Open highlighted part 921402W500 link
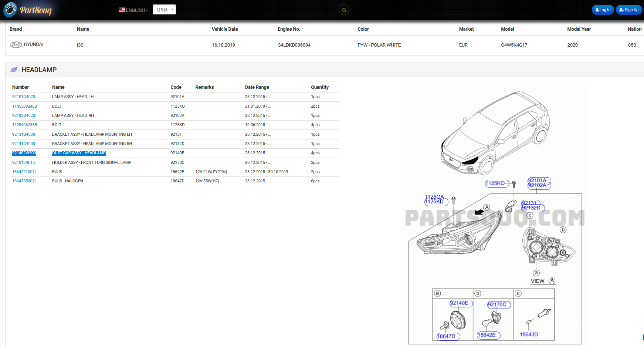This screenshot has height=347, width=644. click(24, 153)
